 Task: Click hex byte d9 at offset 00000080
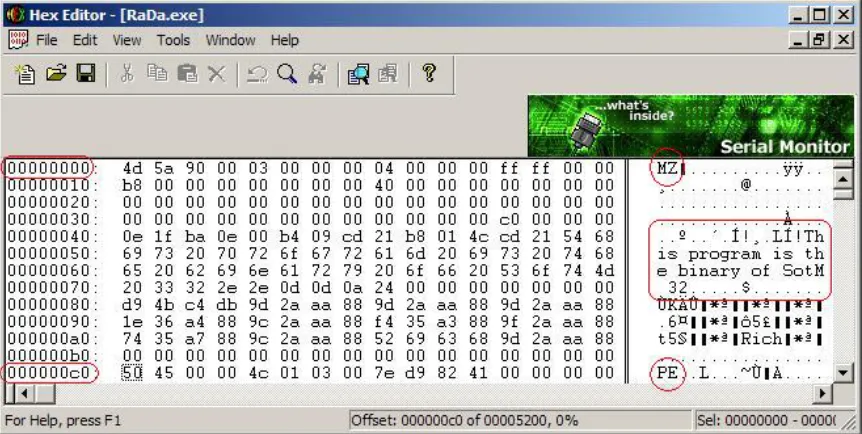click(132, 305)
